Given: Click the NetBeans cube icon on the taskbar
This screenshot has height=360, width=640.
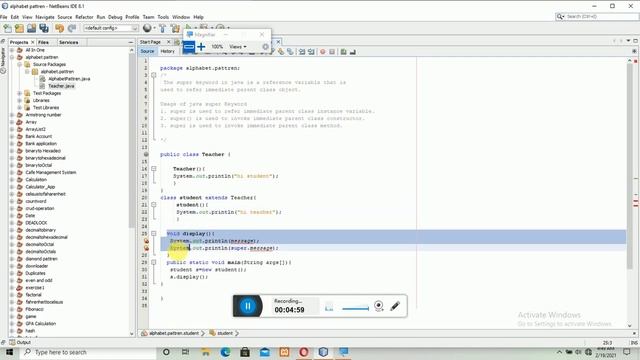Looking at the screenshot, I should [323, 352].
